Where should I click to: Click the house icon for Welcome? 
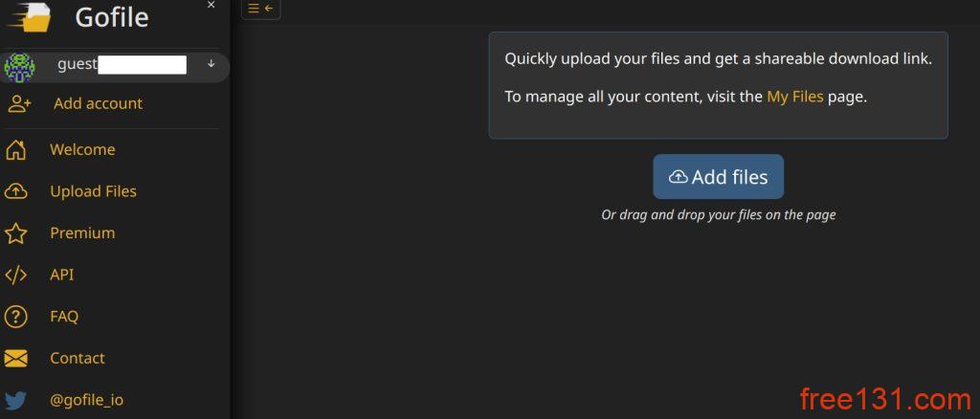click(15, 150)
